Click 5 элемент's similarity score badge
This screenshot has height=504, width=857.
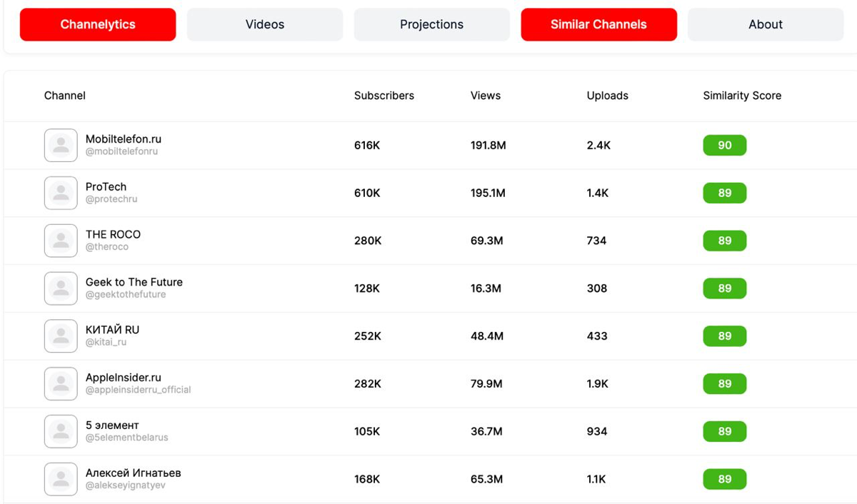725,432
